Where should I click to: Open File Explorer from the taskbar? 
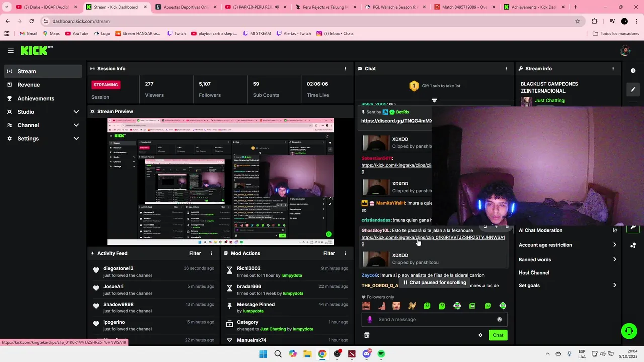pyautogui.click(x=307, y=354)
